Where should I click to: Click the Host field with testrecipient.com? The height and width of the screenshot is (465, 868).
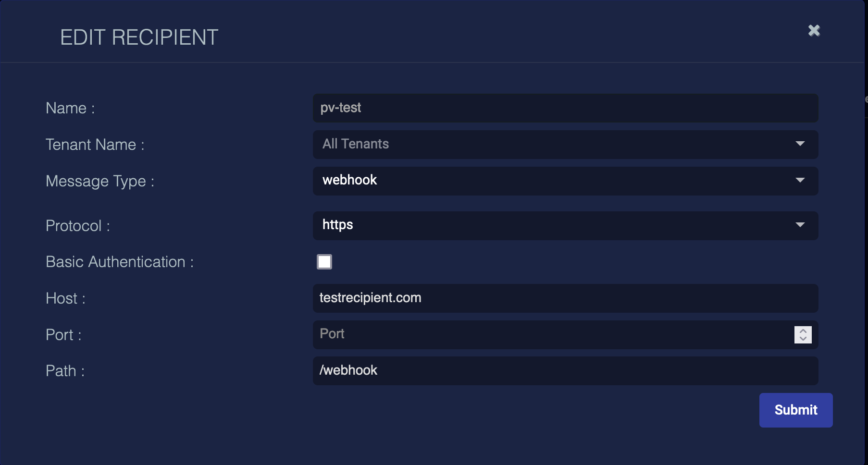click(x=565, y=298)
